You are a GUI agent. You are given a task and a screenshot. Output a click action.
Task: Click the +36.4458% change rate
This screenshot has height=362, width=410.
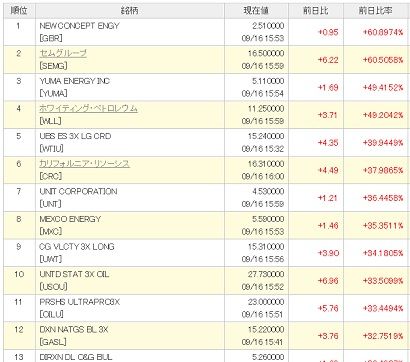pos(383,199)
